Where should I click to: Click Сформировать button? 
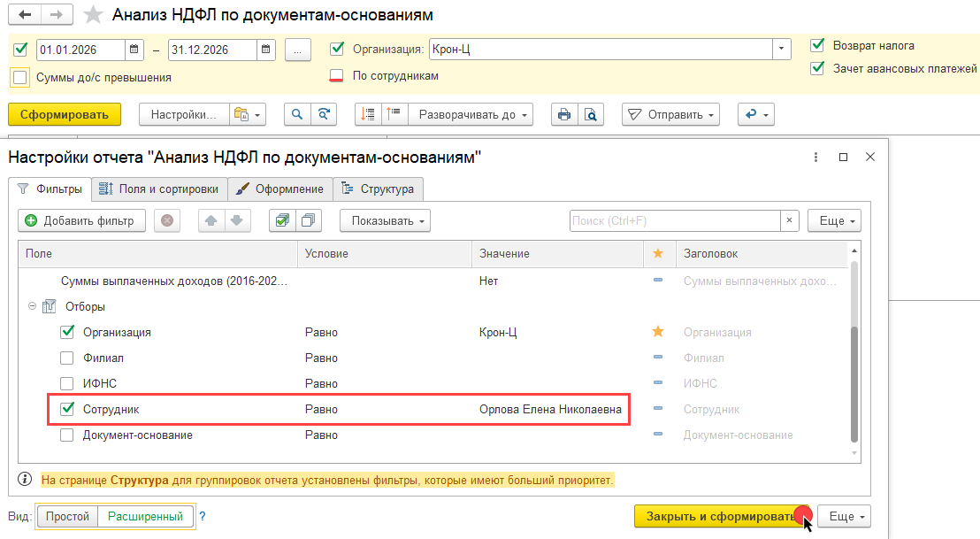point(65,115)
